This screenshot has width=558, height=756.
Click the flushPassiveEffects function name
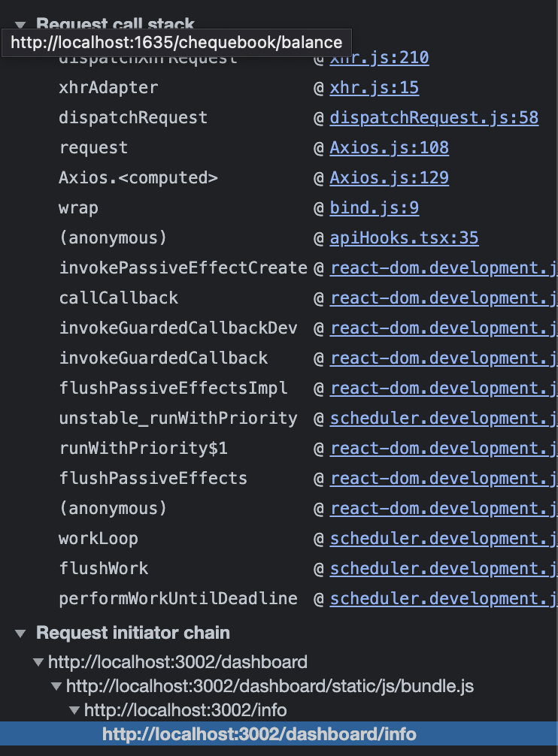click(153, 478)
